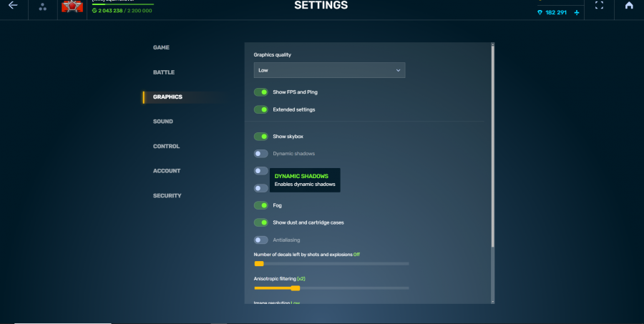
Task: Click the red rank badge avatar
Action: point(72,6)
